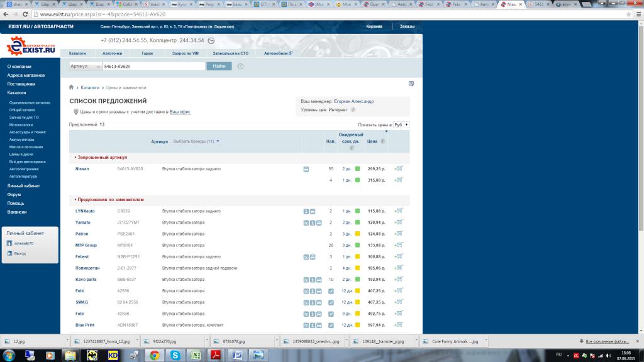The width and height of the screenshot is (644, 362).
Task: Expand the Выбрать бренды (11) filter
Action: pyautogui.click(x=196, y=141)
